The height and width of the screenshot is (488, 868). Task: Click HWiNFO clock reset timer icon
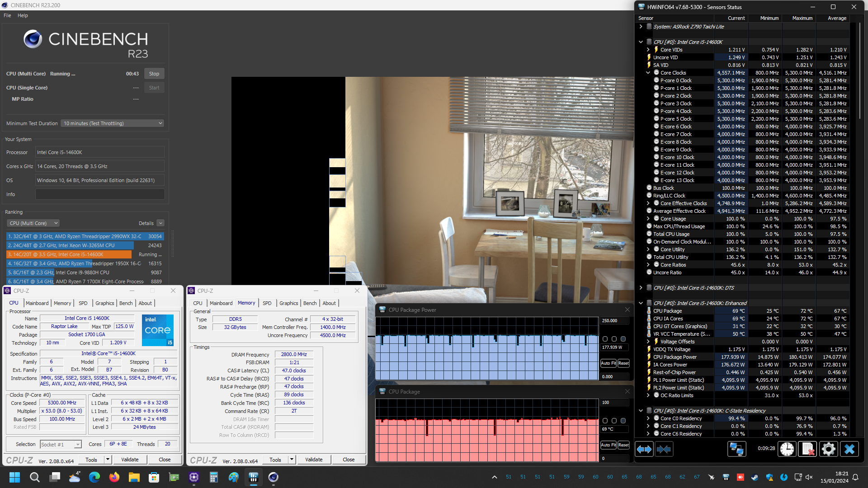[787, 449]
